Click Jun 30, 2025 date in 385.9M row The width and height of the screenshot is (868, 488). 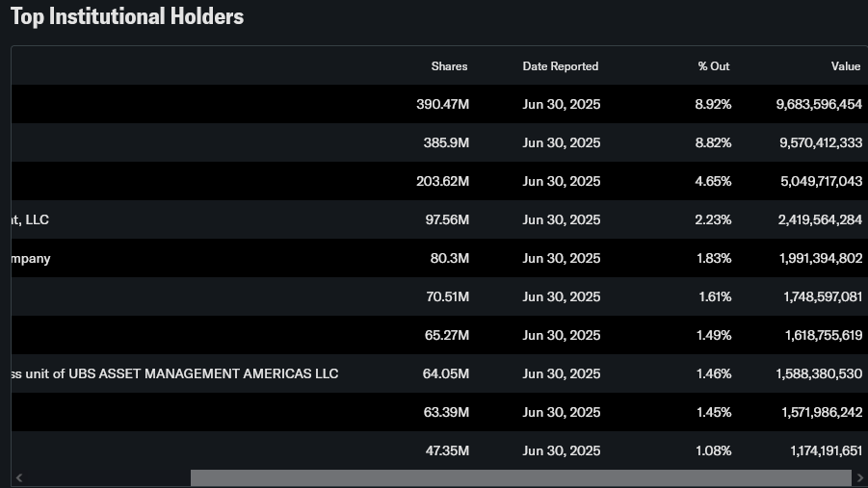point(562,142)
